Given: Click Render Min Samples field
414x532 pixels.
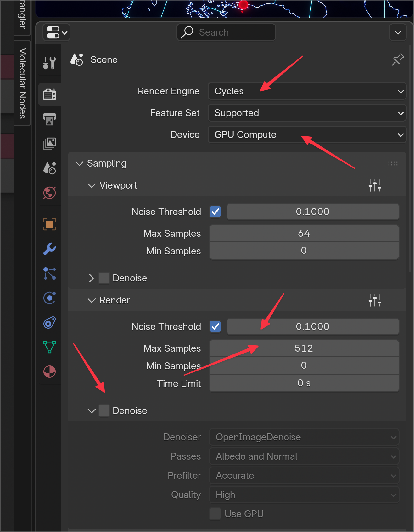Looking at the screenshot, I should point(304,365).
